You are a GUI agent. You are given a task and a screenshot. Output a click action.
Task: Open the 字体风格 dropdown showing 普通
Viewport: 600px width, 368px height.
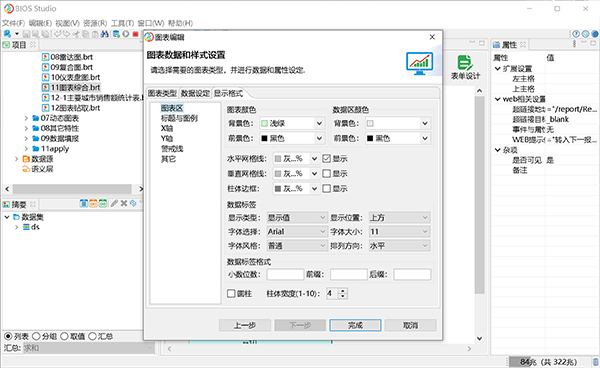(x=297, y=246)
